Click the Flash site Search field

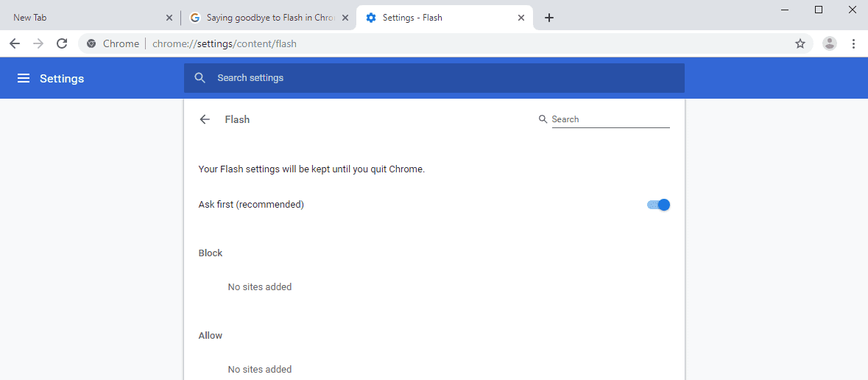point(610,119)
